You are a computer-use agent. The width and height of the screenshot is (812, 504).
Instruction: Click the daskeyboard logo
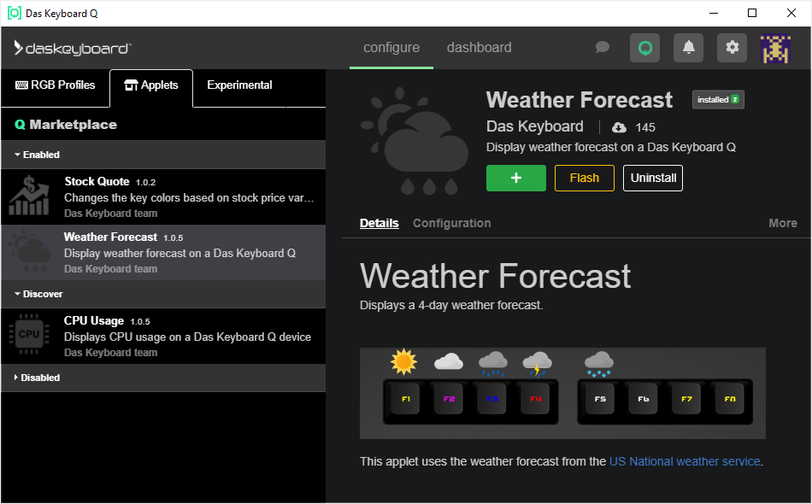tap(73, 48)
